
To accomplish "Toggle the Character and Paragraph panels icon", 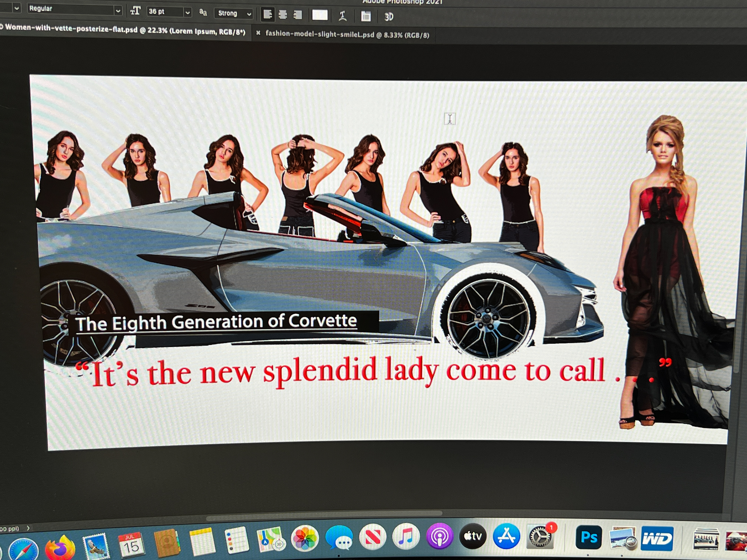I will (365, 16).
